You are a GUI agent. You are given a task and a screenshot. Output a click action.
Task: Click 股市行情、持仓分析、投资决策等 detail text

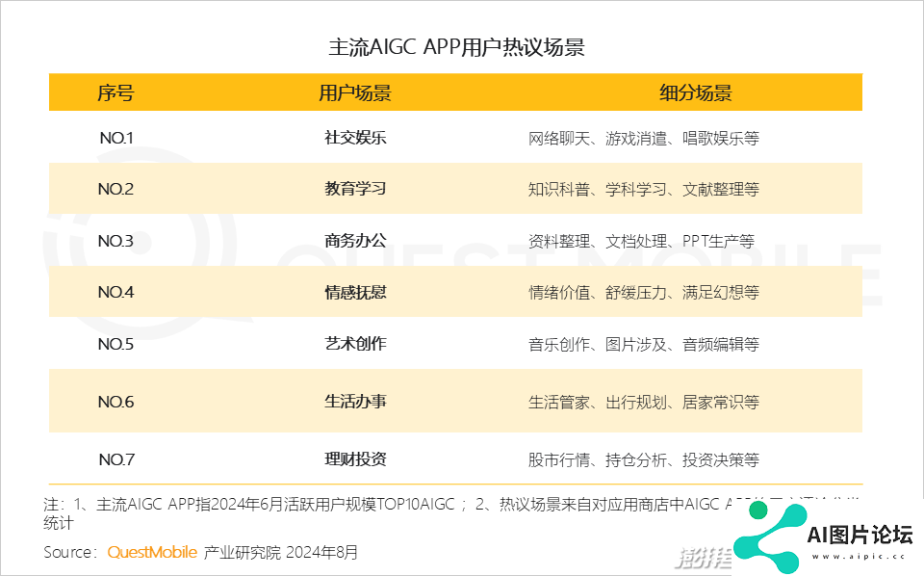tap(644, 459)
